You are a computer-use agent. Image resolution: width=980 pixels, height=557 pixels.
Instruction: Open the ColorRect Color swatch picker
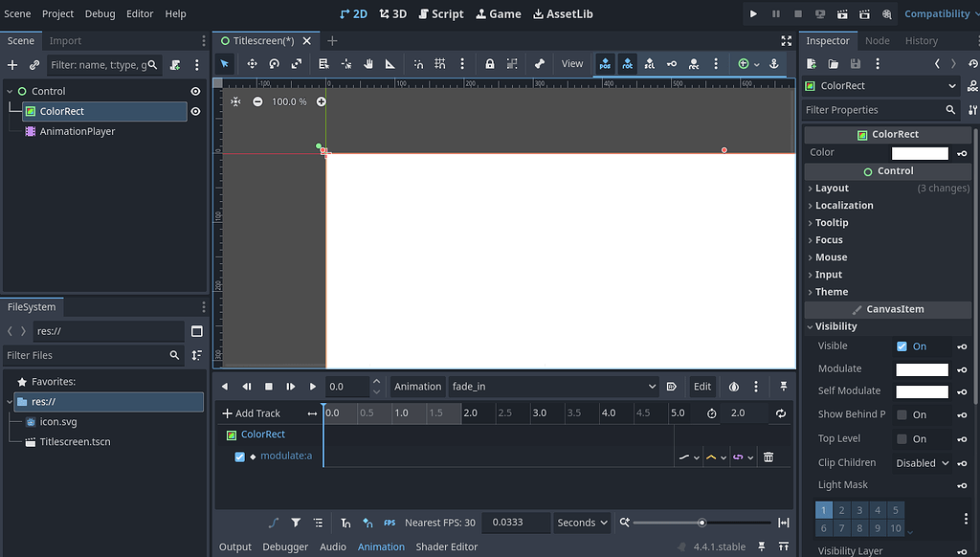[922, 152]
